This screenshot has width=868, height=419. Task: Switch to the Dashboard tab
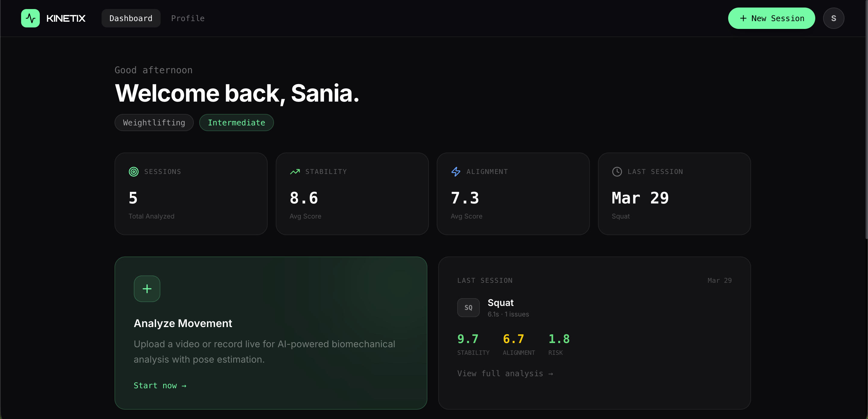[x=131, y=18]
